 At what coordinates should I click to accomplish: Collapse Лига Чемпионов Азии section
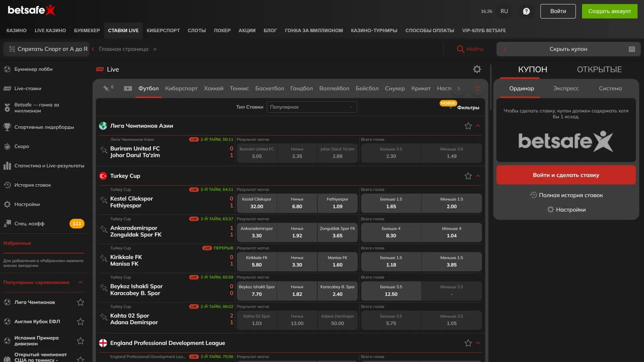pos(478,126)
